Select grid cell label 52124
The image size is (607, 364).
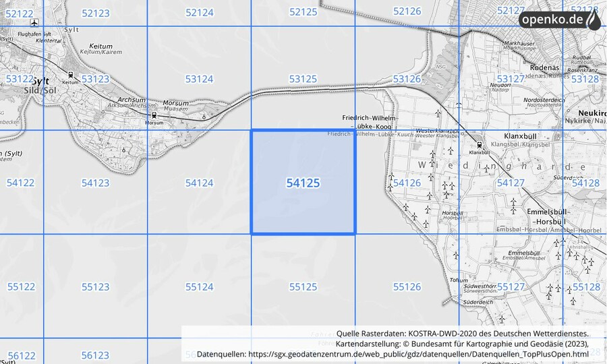pos(200,13)
